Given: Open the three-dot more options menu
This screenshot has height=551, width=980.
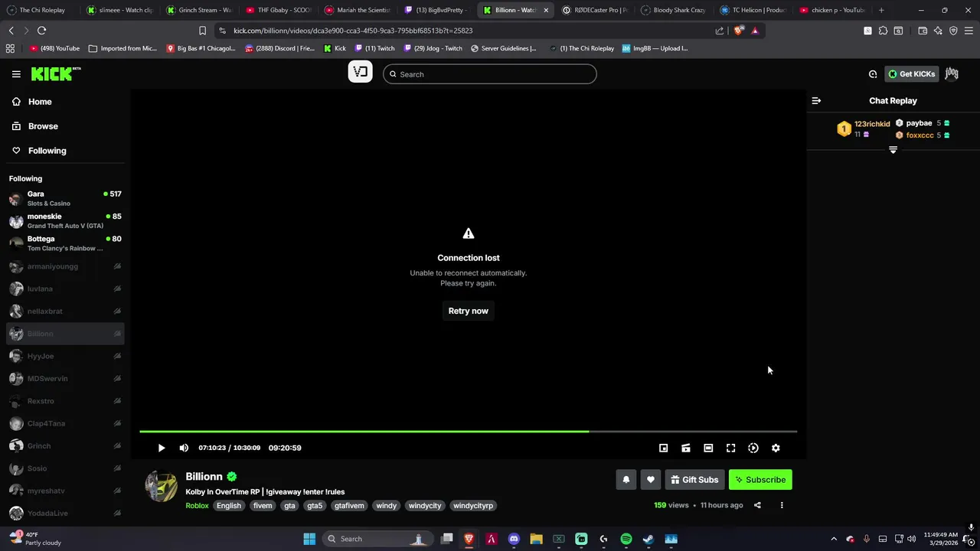Looking at the screenshot, I should point(782,505).
